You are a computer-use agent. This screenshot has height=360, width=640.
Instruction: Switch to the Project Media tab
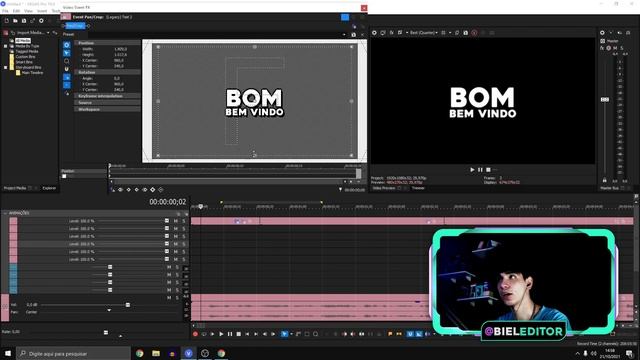pyautogui.click(x=15, y=188)
